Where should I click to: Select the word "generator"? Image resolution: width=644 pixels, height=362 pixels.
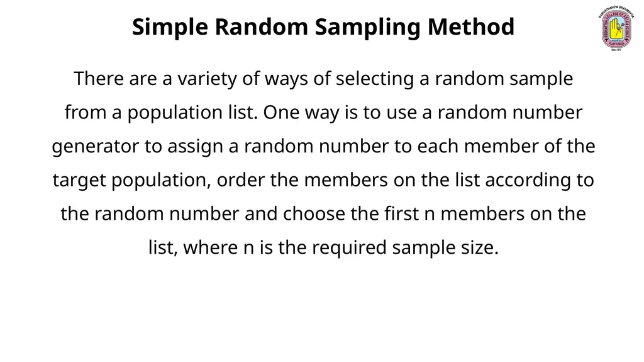pyautogui.click(x=96, y=147)
